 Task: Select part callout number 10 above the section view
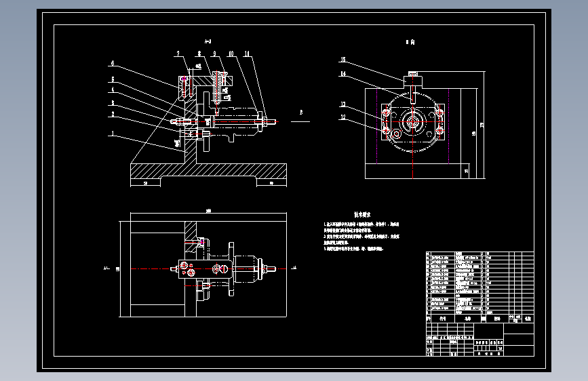click(231, 54)
